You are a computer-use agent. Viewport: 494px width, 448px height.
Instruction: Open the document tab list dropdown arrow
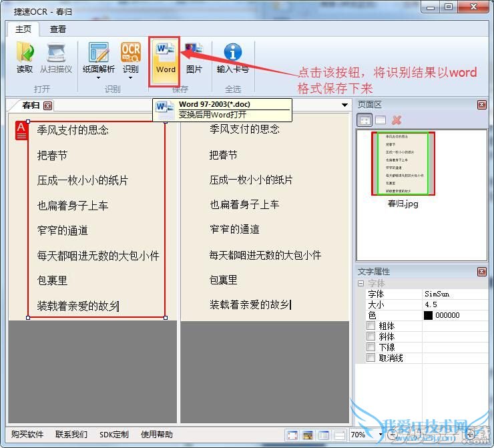point(344,105)
